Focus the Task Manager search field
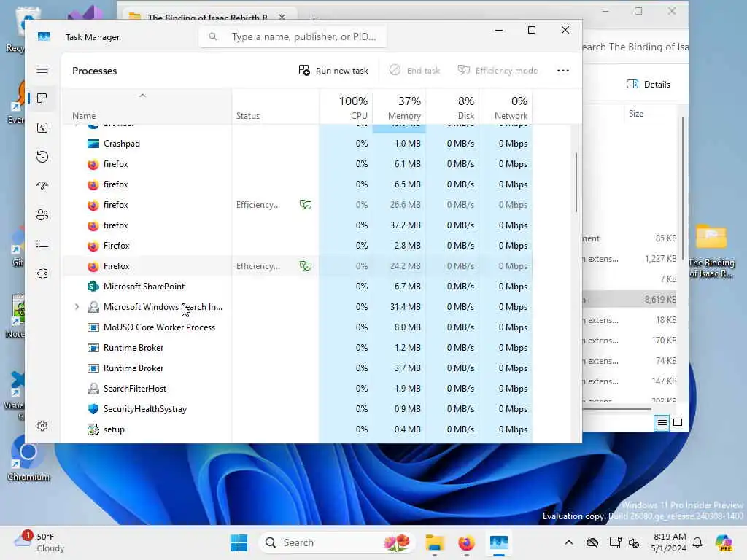 [x=293, y=36]
